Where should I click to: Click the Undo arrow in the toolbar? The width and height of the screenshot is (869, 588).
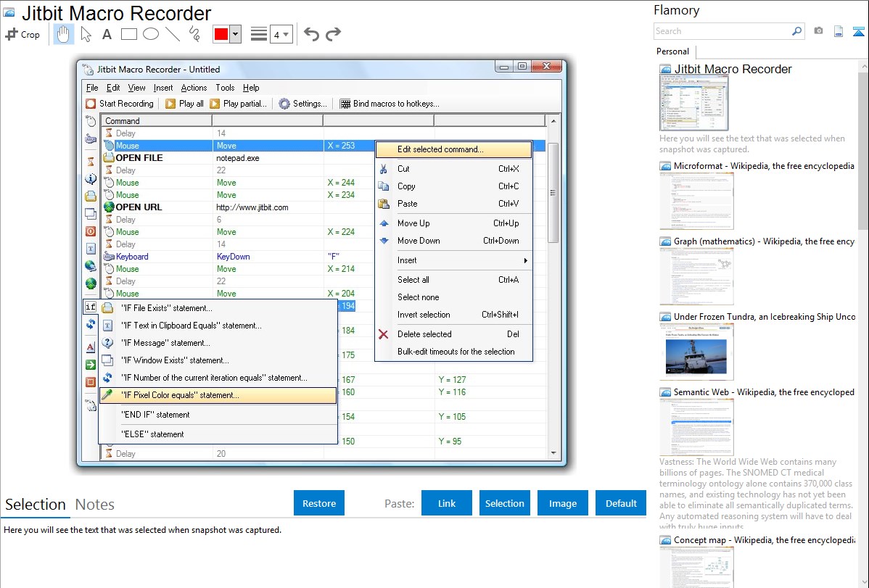coord(312,33)
